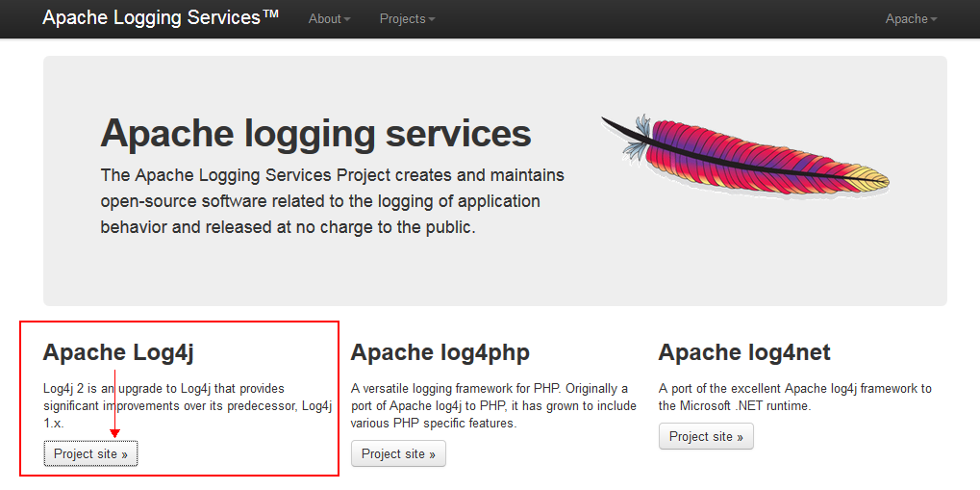Click the Apache feather logo
The image size is (980, 490).
coord(745,153)
